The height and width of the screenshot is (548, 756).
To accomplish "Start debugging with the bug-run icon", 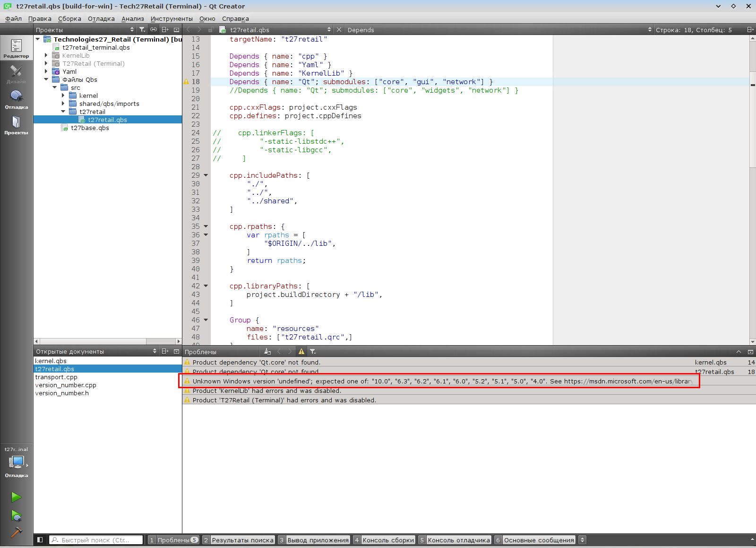I will pos(16,515).
